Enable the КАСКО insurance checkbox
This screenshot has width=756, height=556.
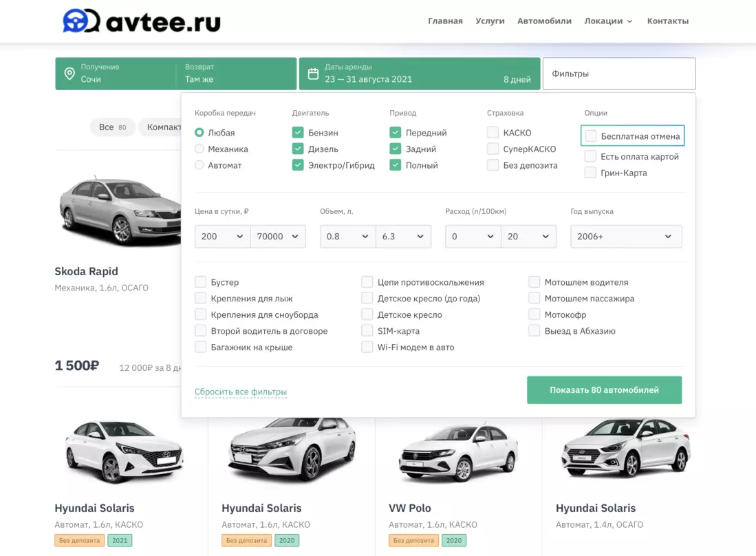click(493, 133)
